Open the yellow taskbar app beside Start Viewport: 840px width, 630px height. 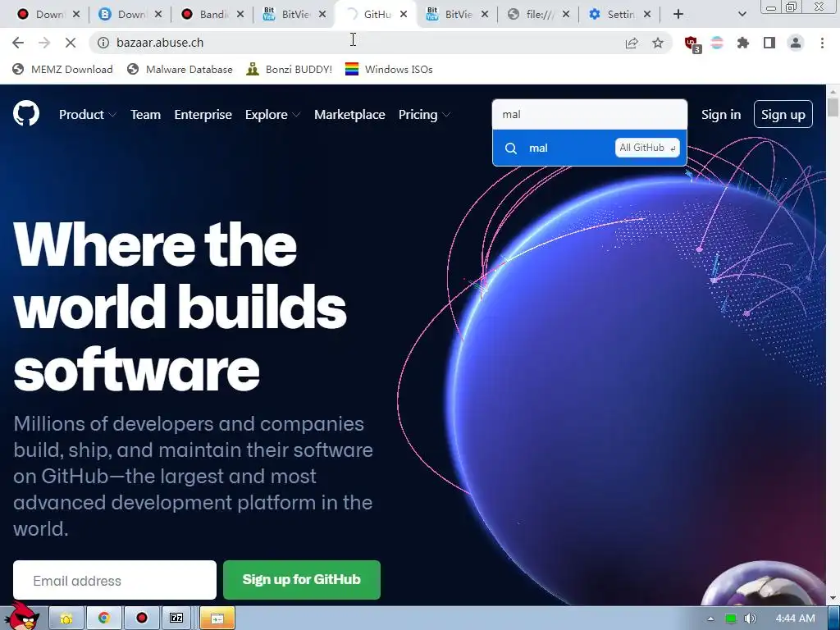click(x=66, y=619)
